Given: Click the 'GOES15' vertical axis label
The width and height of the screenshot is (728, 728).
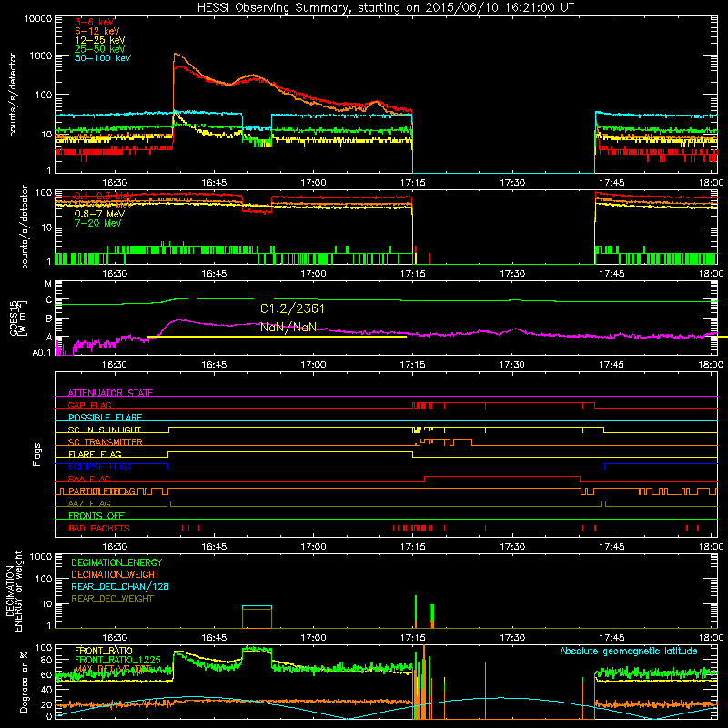Looking at the screenshot, I should [14, 318].
